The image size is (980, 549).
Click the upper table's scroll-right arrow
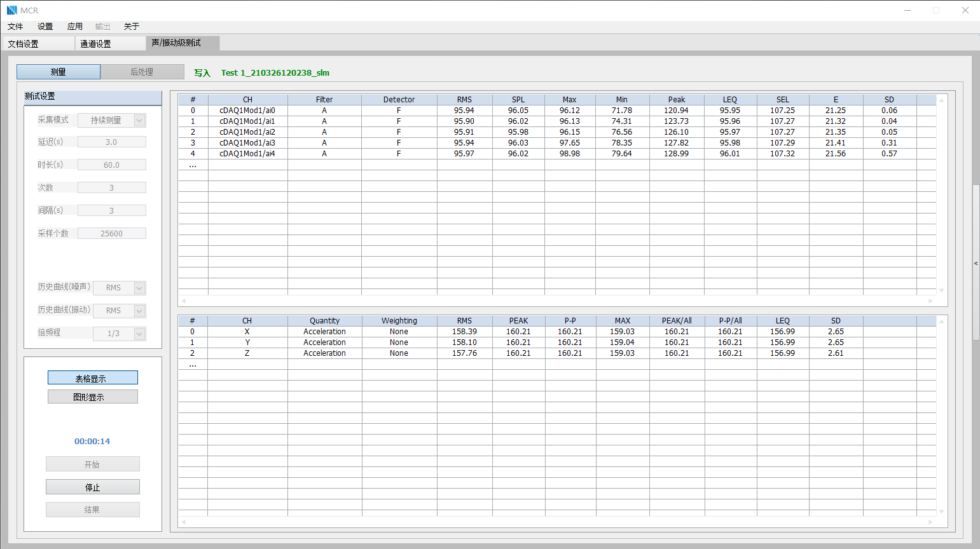(x=930, y=301)
